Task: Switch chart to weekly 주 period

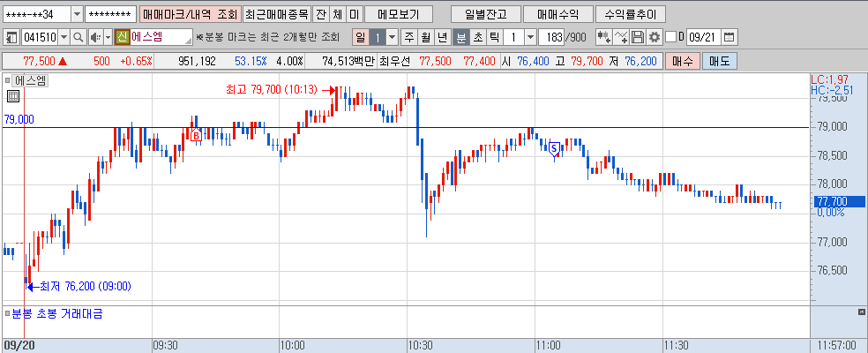Action: (x=409, y=37)
